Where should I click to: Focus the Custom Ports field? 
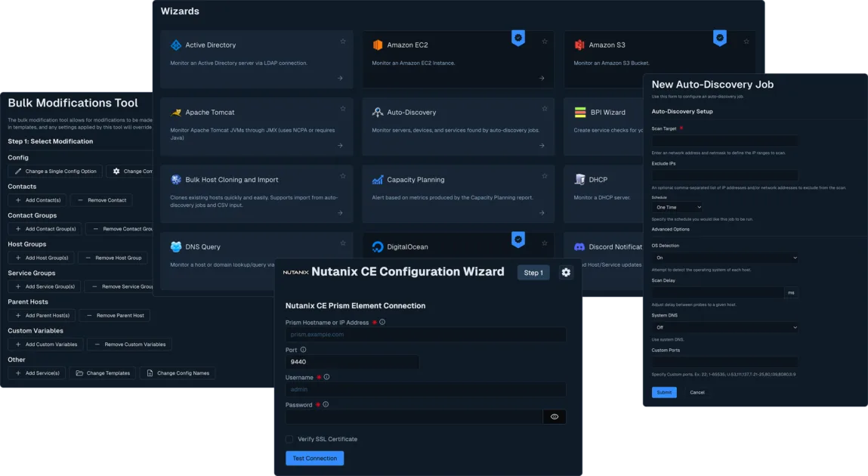(x=725, y=362)
